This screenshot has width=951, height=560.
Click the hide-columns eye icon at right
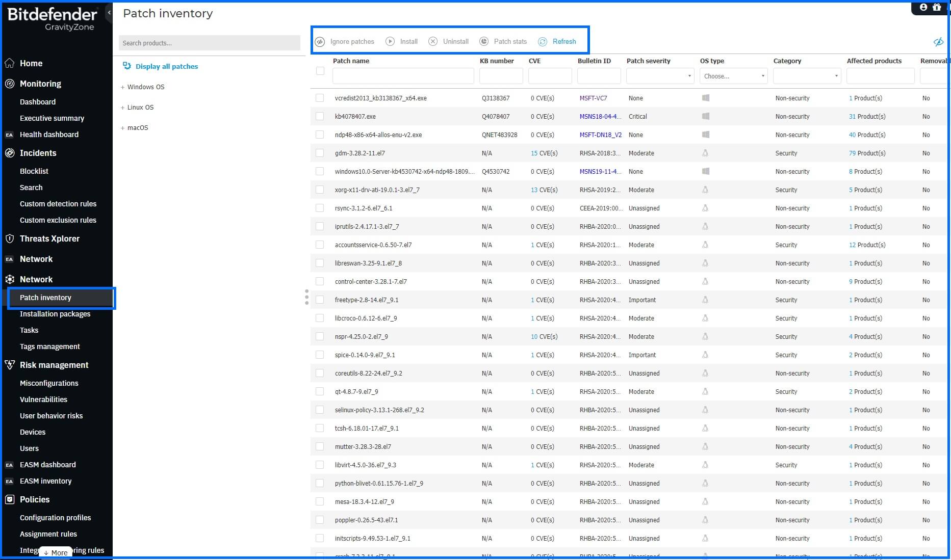pos(938,42)
